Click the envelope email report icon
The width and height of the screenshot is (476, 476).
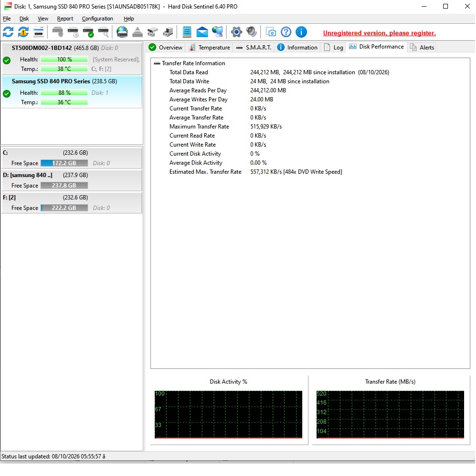coord(202,32)
